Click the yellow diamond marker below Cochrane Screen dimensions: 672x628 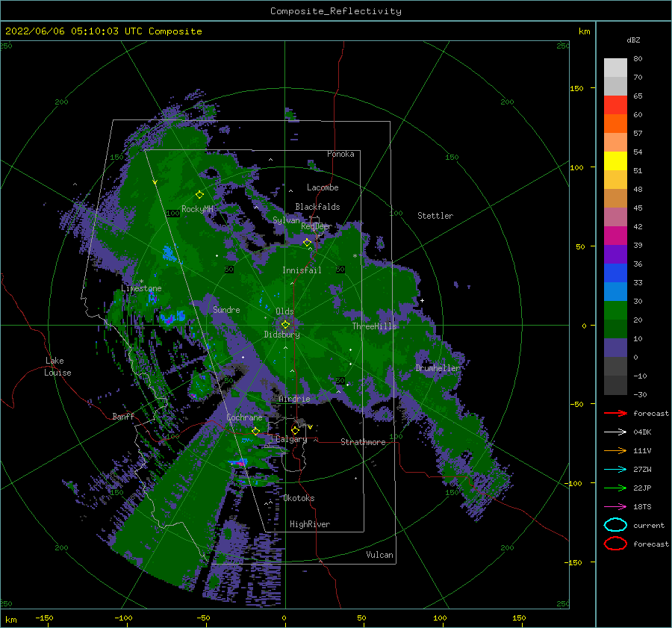pos(256,431)
